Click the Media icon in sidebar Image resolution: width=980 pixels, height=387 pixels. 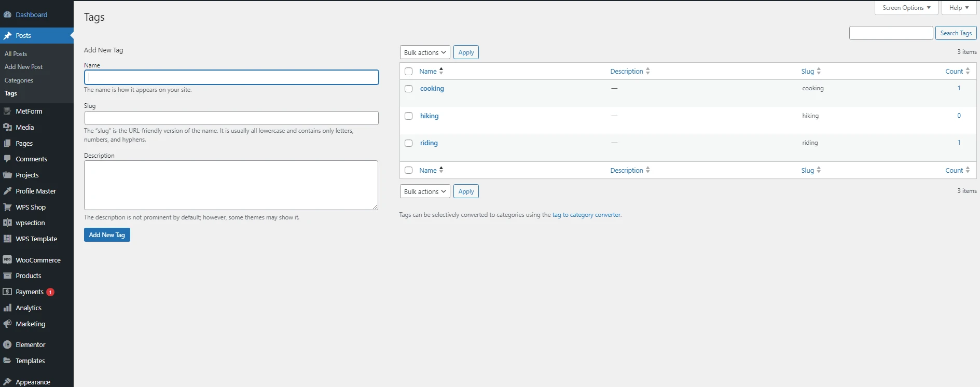click(7, 127)
